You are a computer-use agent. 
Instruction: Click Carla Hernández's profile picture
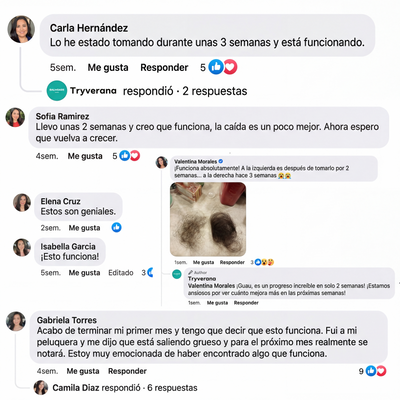pos(21,29)
